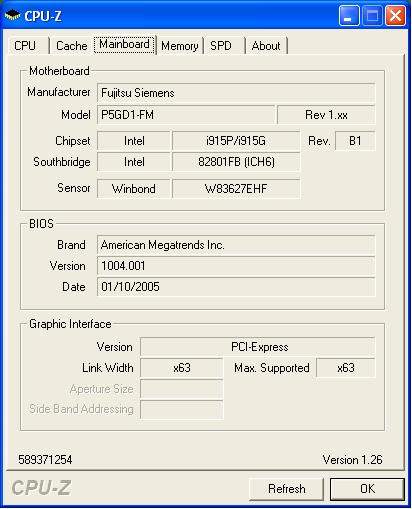
Task: Go to the Memory tab
Action: [x=180, y=46]
